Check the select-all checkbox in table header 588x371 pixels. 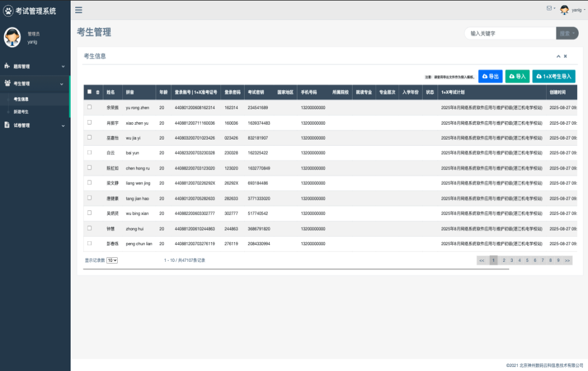tap(89, 92)
